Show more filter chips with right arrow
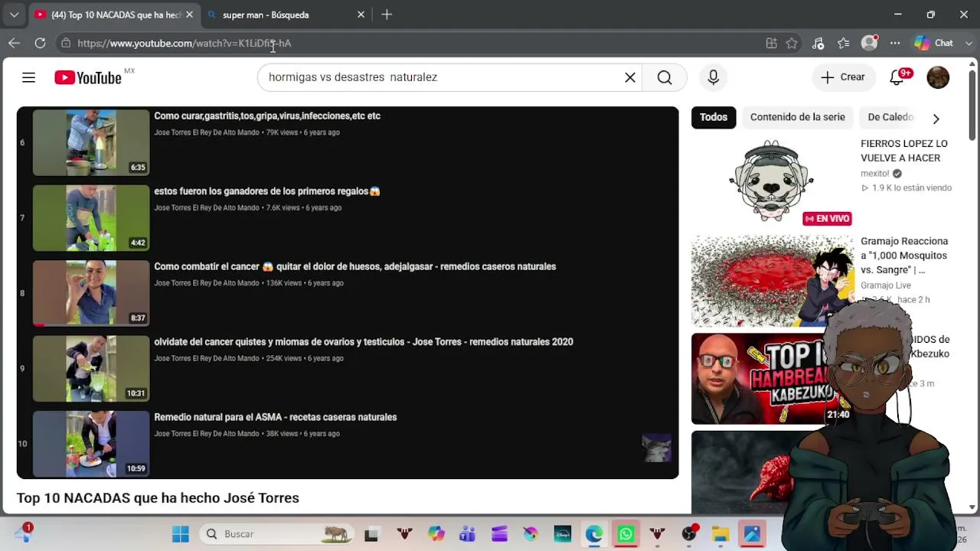This screenshot has height=551, width=980. [936, 118]
